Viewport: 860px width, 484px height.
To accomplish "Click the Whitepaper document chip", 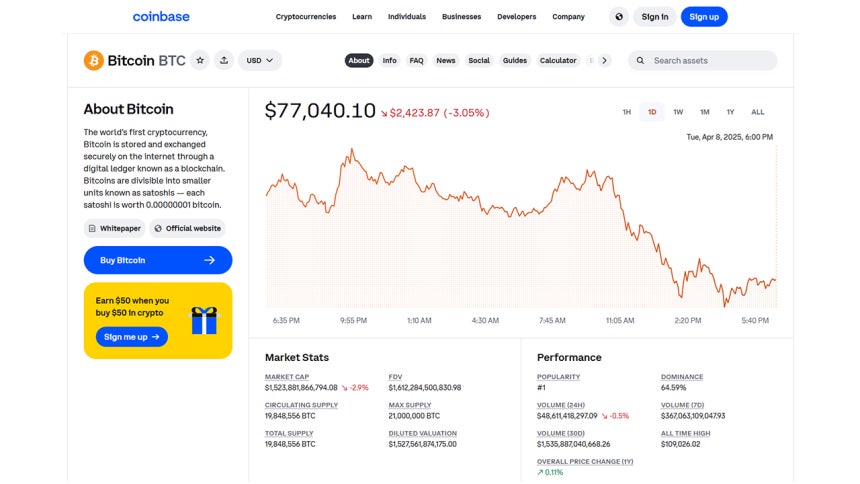I will click(115, 228).
